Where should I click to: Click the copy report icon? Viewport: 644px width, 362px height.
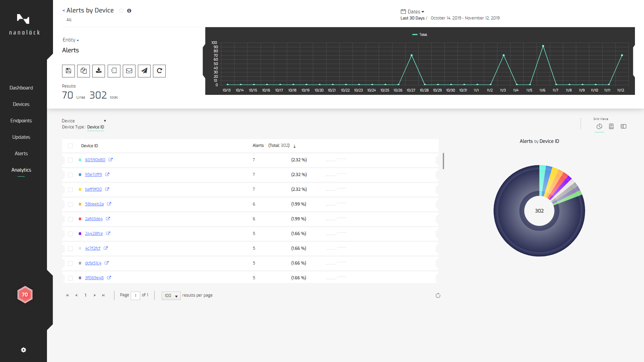(84, 71)
